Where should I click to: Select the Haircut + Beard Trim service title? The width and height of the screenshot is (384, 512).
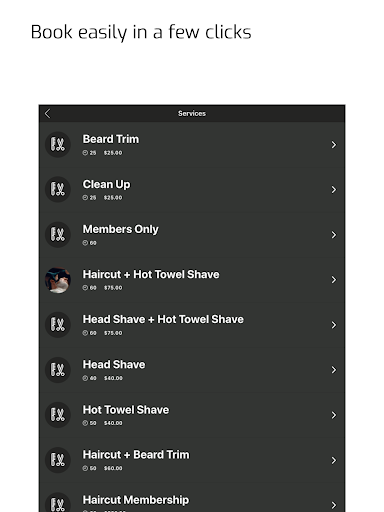[x=136, y=455]
